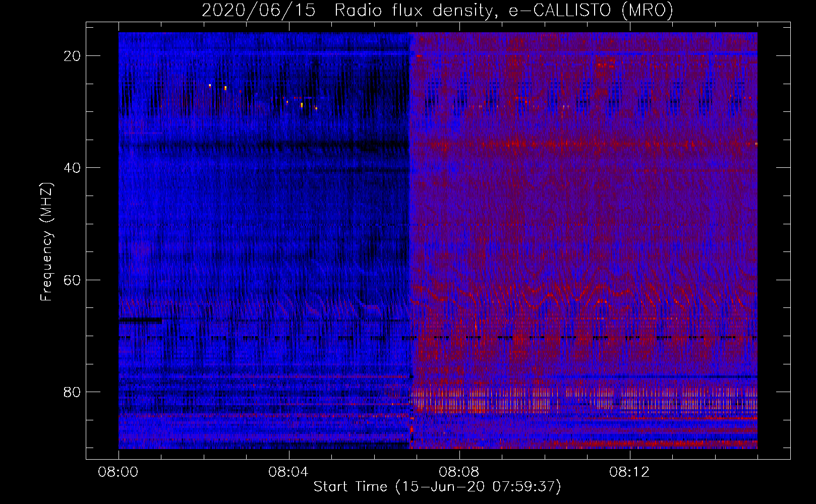Click the plot title '2020/06/15 Radio flux density'
The width and height of the screenshot is (816, 504).
click(437, 11)
